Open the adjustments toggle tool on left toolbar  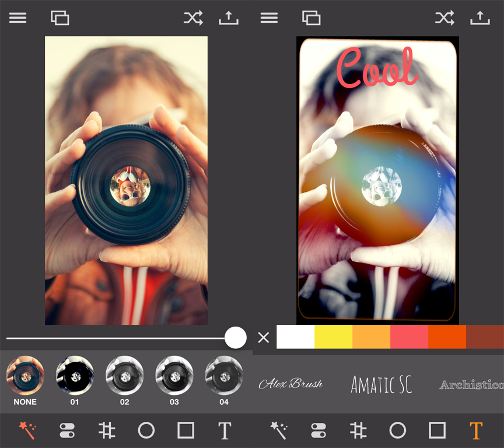[x=67, y=431]
